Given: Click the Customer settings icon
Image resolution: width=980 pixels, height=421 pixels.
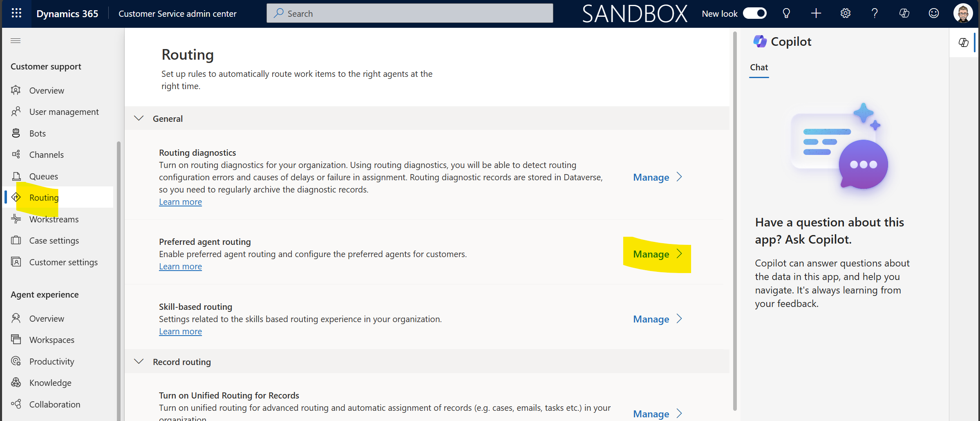Looking at the screenshot, I should (16, 262).
